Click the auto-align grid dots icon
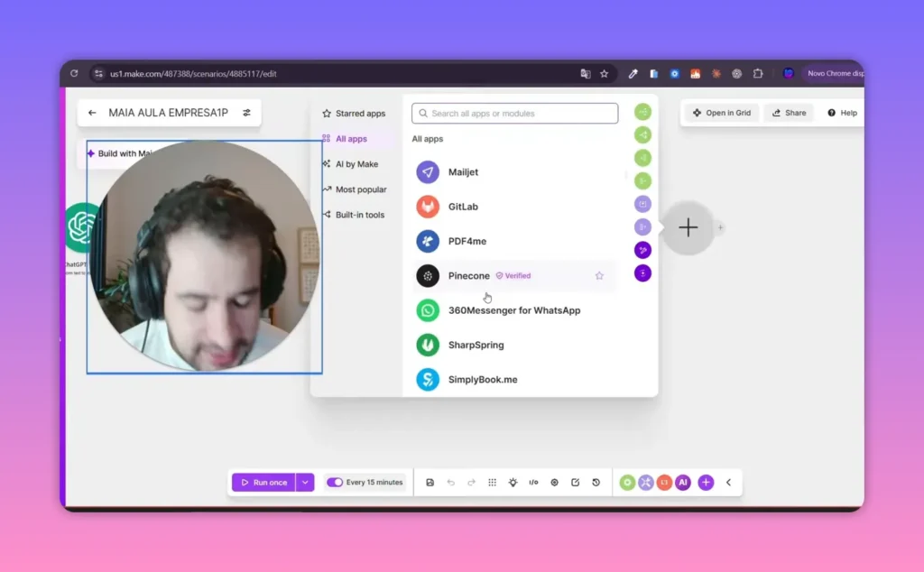This screenshot has width=924, height=572. (492, 483)
